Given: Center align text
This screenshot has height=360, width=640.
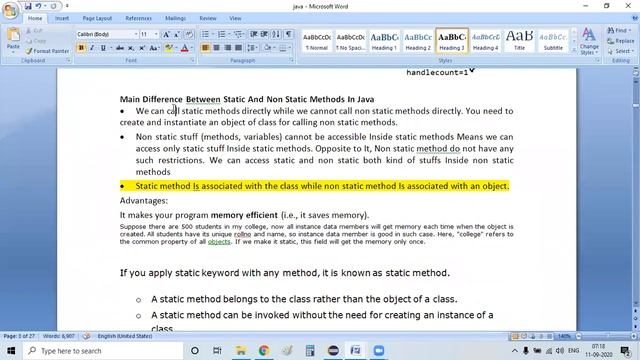Looking at the screenshot, I should pyautogui.click(x=216, y=48).
